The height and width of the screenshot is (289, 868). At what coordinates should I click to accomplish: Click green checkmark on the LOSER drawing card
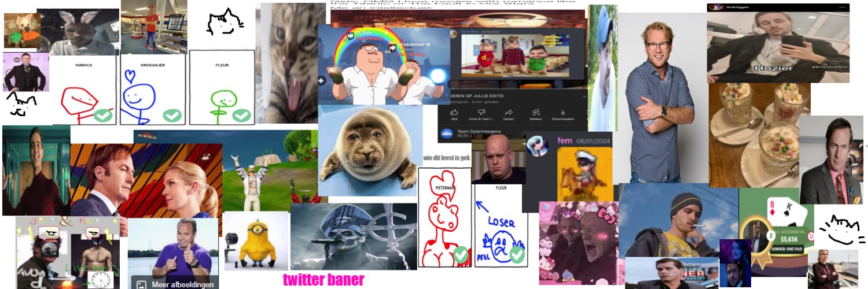517,254
